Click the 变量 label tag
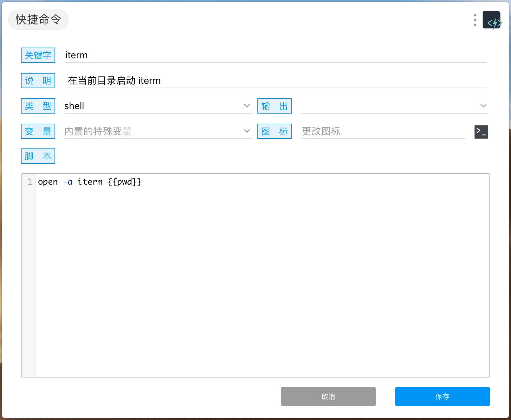The height and width of the screenshot is (420, 511). tap(38, 131)
